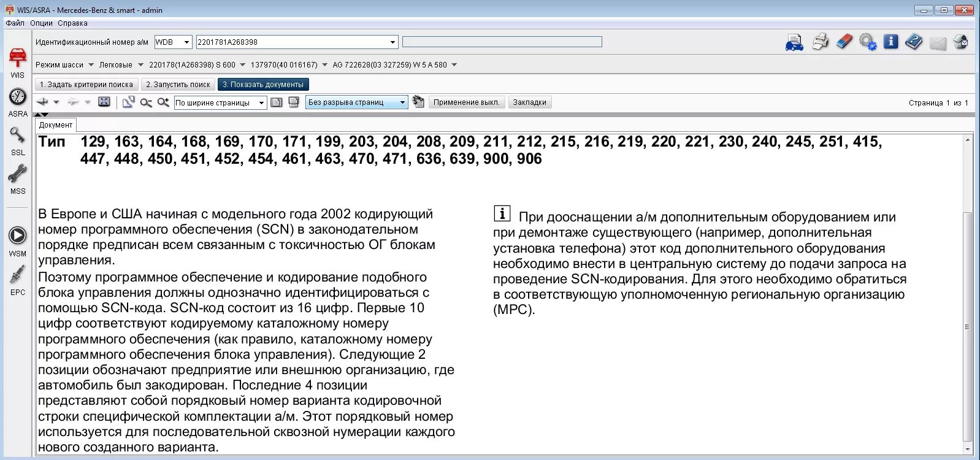Click the 'Тип' heading in document
Screen dimensions: 980x460
point(52,142)
